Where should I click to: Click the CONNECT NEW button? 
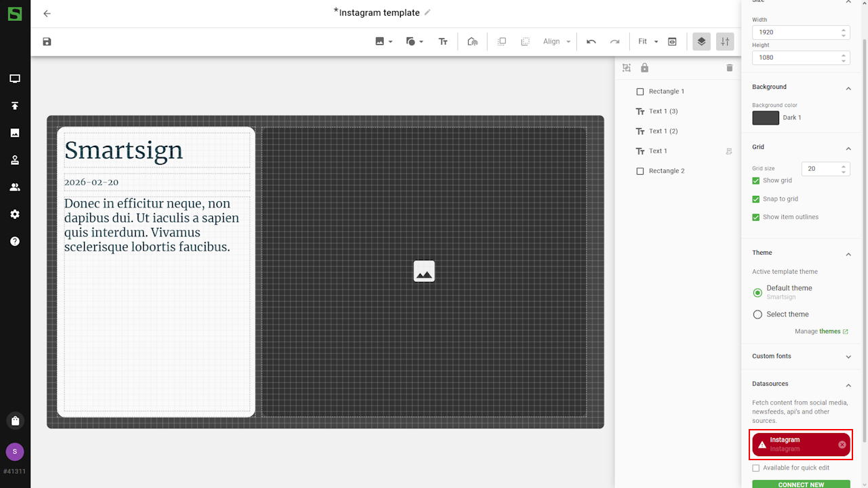pyautogui.click(x=801, y=484)
